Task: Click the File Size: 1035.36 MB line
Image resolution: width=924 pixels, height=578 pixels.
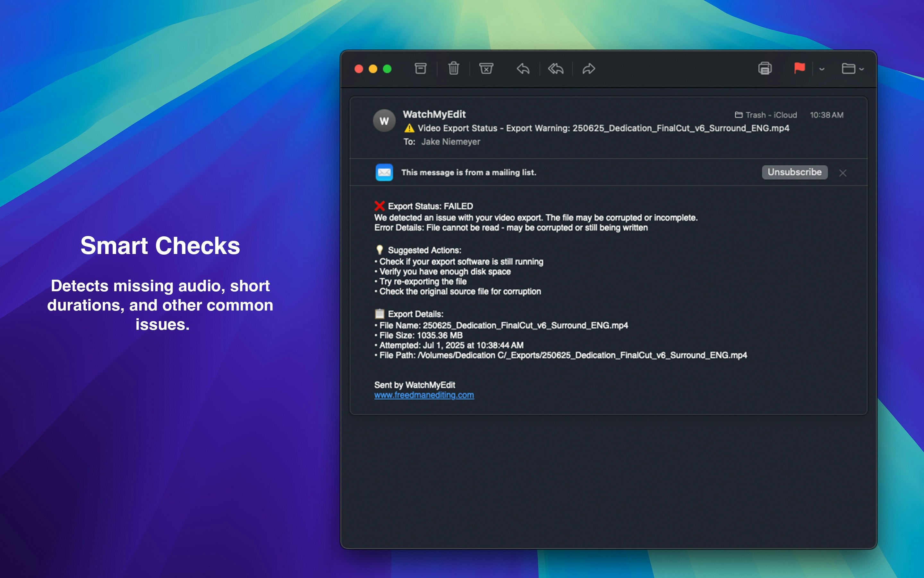Action: [418, 336]
